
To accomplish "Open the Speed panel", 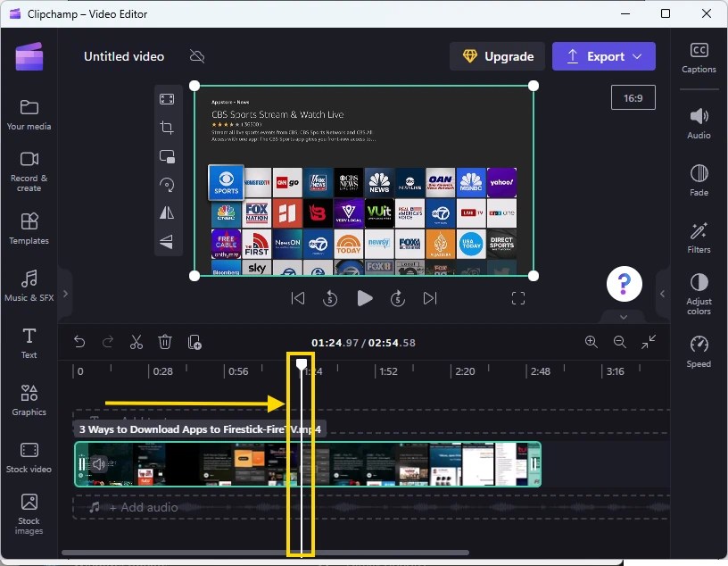I will [699, 350].
